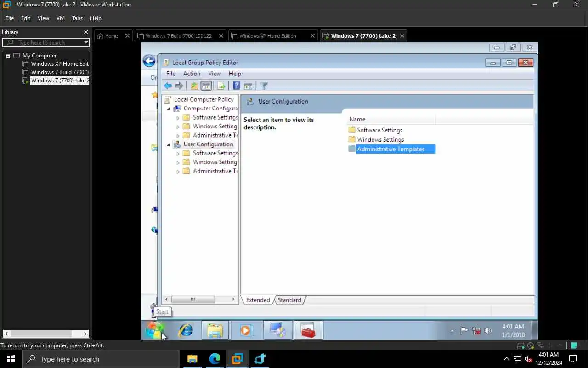Switch to Windows XP Home Edition tab
588x368 pixels.
point(273,36)
